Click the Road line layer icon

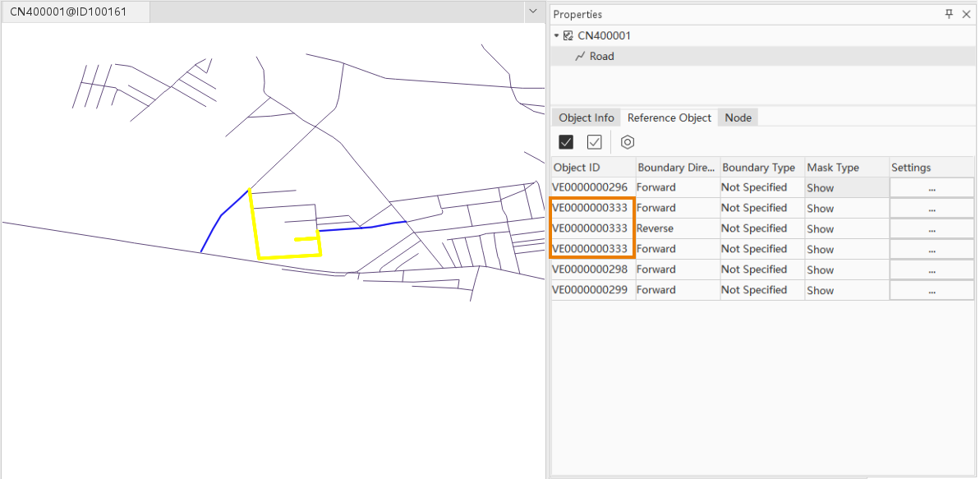[580, 57]
